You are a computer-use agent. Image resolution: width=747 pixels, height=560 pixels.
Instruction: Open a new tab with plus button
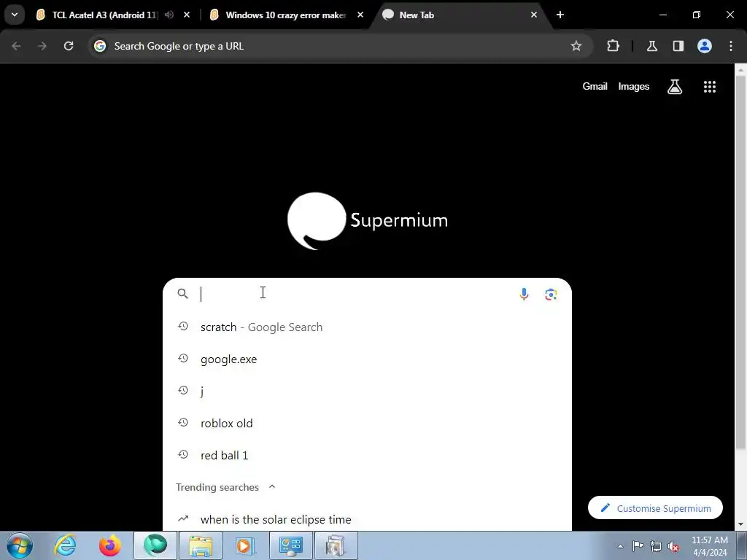coord(560,15)
